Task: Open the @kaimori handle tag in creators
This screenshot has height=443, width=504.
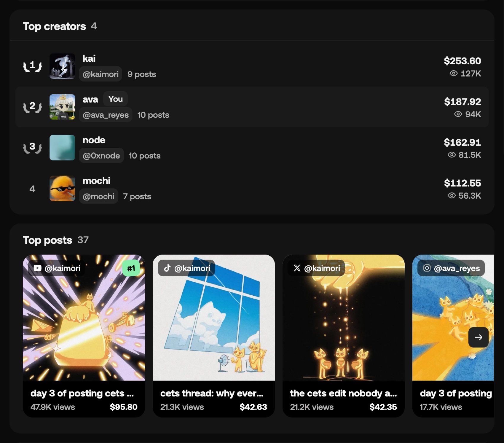Action: tap(101, 74)
